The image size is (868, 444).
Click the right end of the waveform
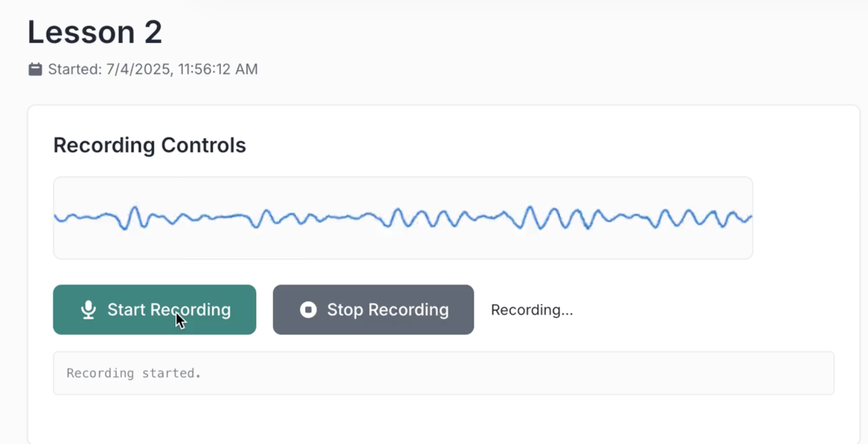coord(749,217)
